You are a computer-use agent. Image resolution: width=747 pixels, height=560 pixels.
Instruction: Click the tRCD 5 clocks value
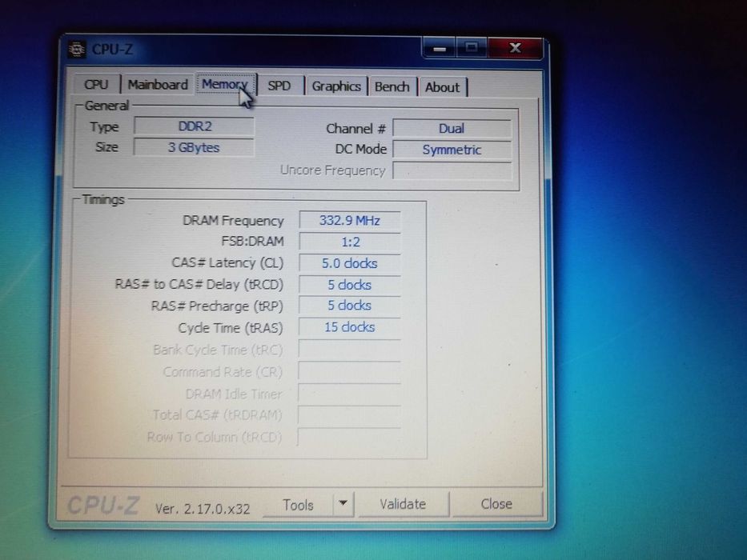pyautogui.click(x=350, y=285)
